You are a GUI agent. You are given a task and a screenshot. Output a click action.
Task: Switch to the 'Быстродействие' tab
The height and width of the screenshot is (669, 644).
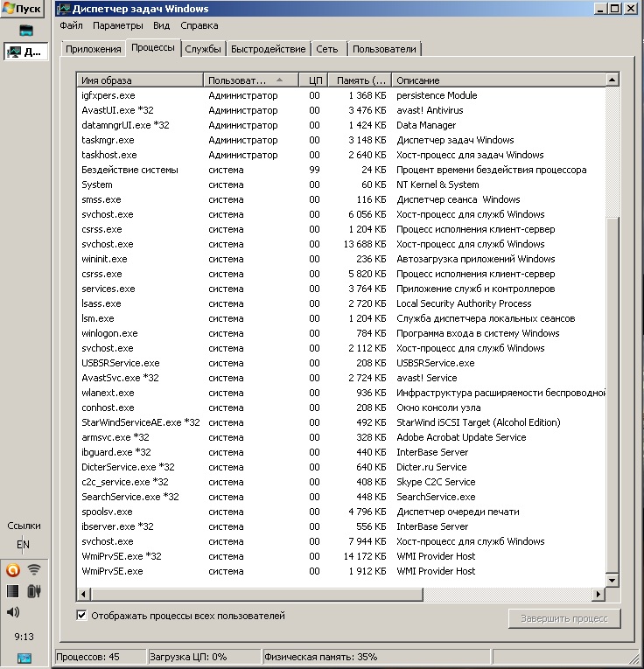[268, 49]
